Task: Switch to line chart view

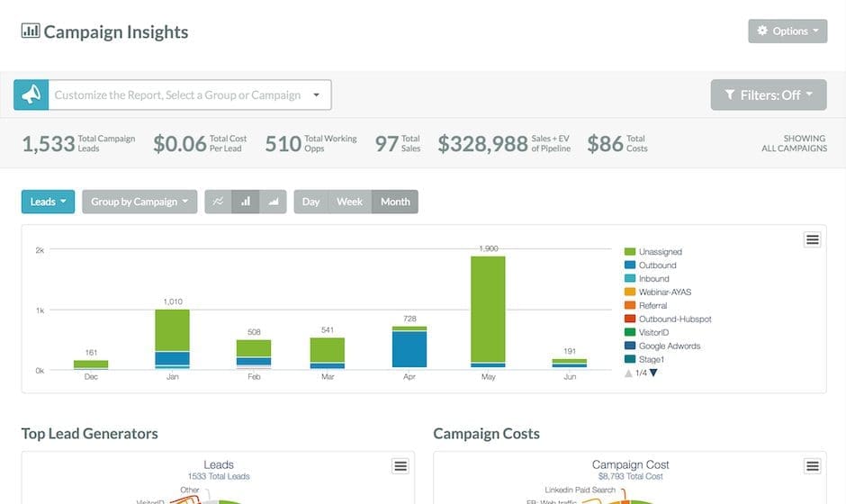Action: (x=218, y=202)
